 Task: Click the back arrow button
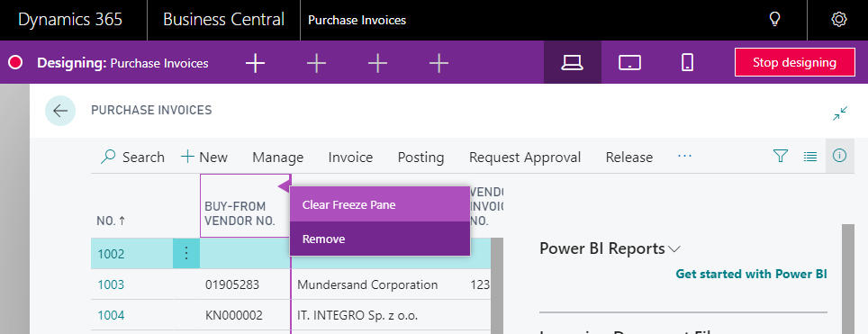[59, 111]
